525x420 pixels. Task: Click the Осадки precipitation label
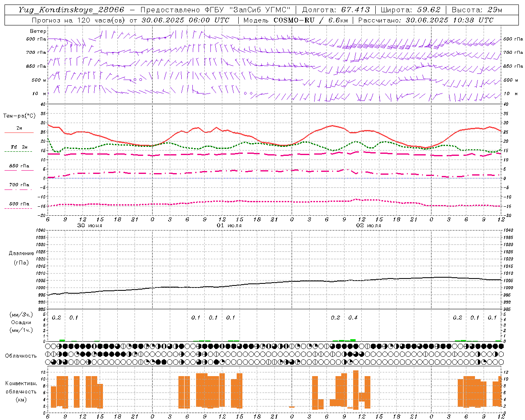pos(21,322)
